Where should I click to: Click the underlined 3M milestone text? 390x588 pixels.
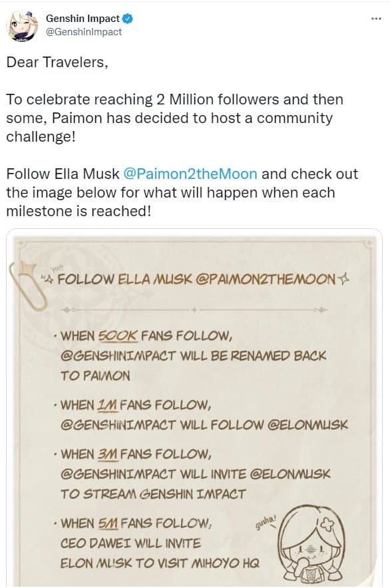(x=108, y=454)
